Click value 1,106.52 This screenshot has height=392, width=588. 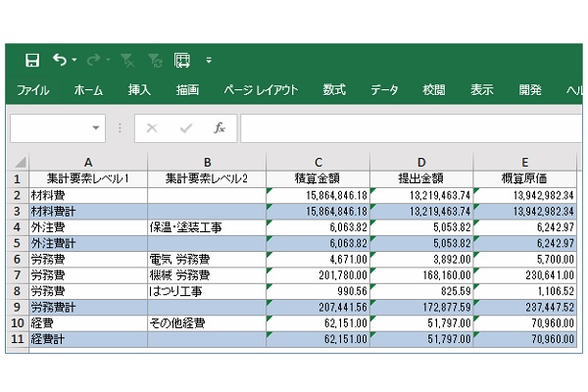(x=525, y=291)
